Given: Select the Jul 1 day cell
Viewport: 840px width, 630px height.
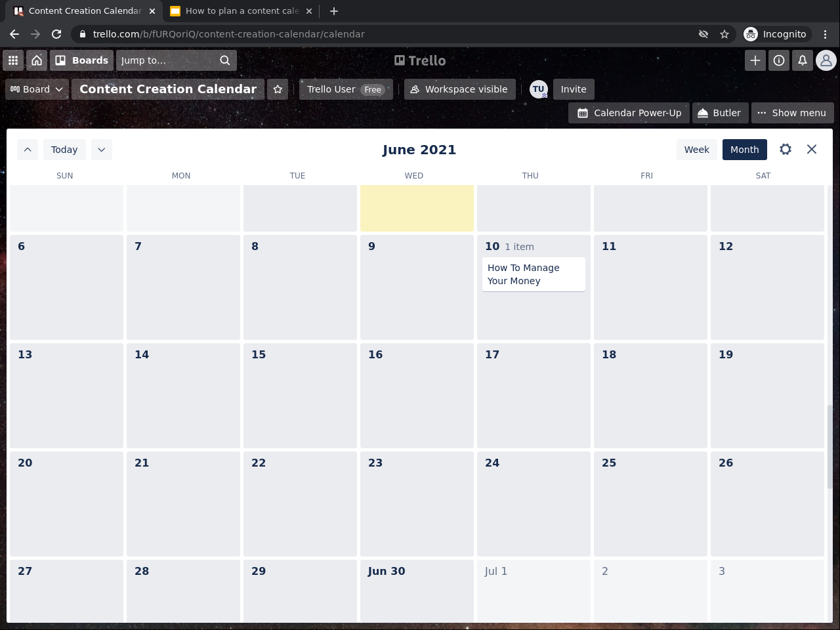Looking at the screenshot, I should pos(534,591).
